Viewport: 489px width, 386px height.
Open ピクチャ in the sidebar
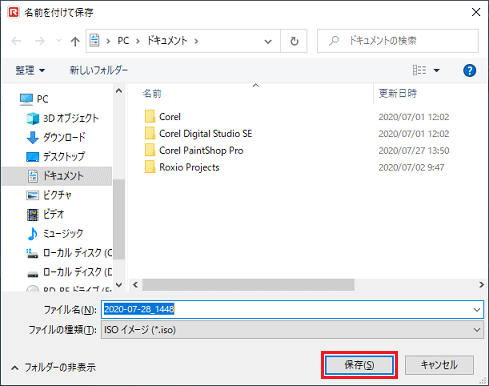pos(49,195)
